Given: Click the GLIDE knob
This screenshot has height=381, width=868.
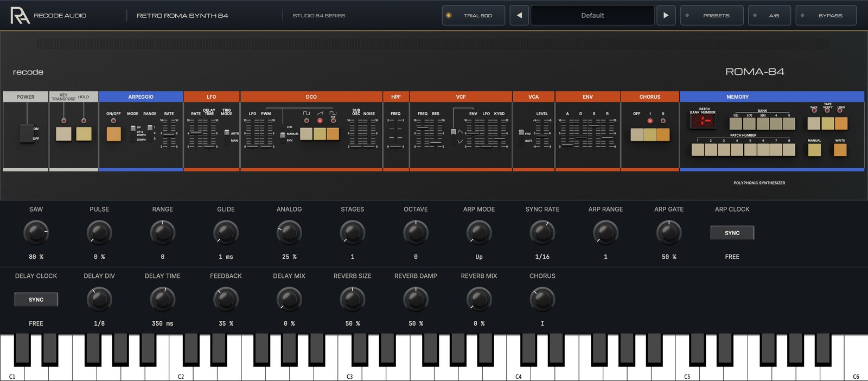Looking at the screenshot, I should point(226,233).
